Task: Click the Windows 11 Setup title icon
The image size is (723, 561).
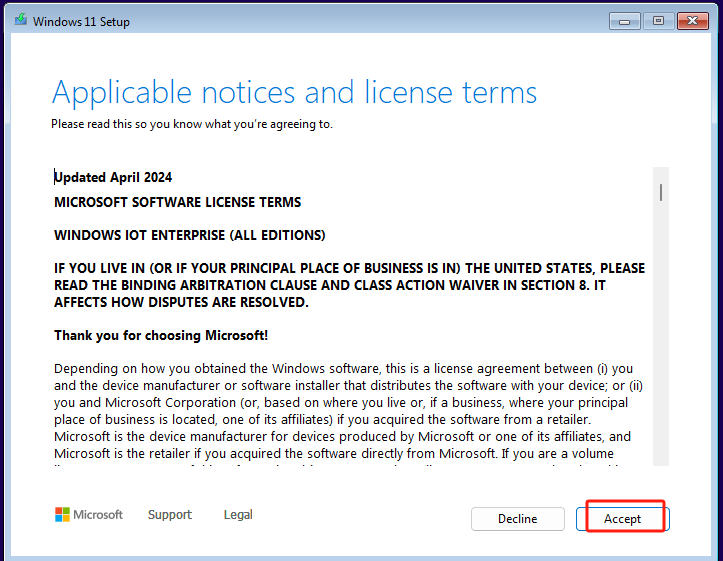Action: tap(21, 20)
